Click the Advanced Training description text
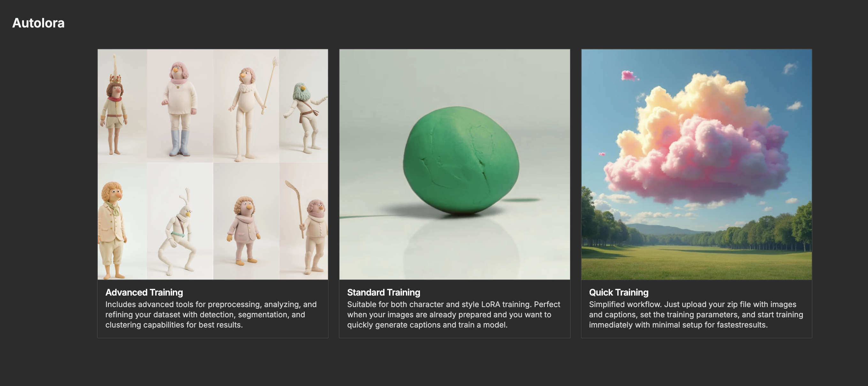 pos(211,314)
